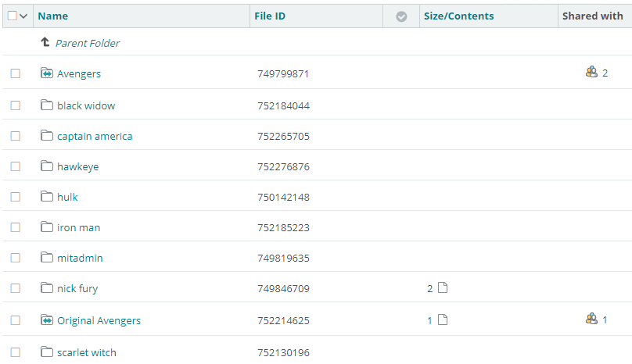Open the scarlet witch folder link
Viewport: 632px width, 364px height.
coord(87,352)
